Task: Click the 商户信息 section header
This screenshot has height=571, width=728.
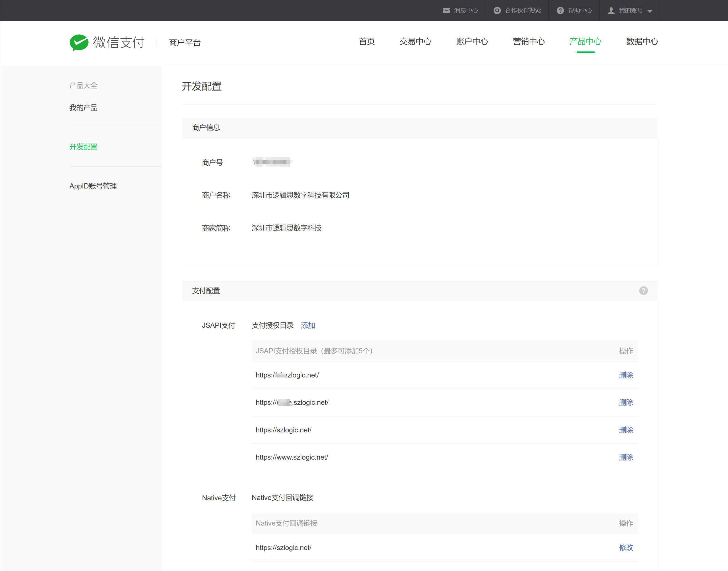Action: coord(206,128)
